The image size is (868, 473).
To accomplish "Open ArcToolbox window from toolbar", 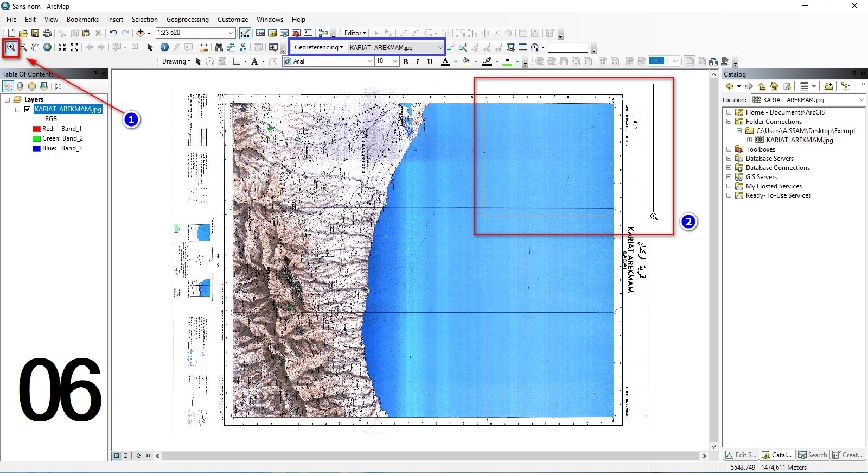I will click(296, 33).
